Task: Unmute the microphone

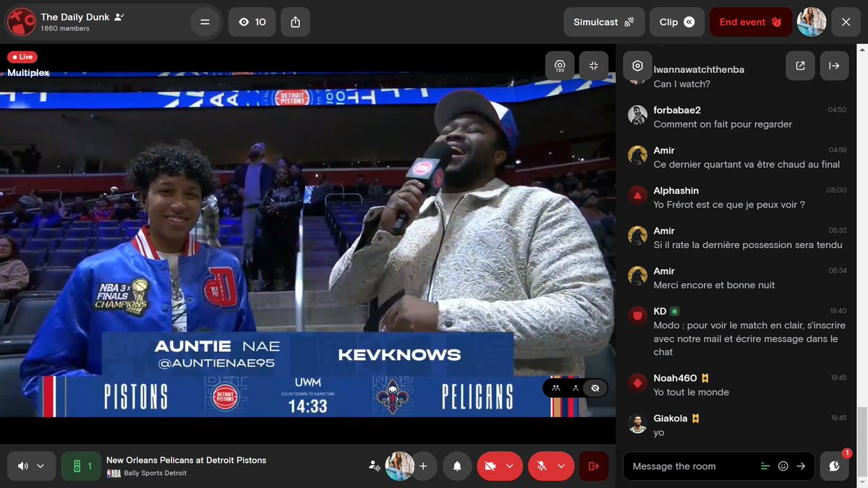Action: [542, 466]
